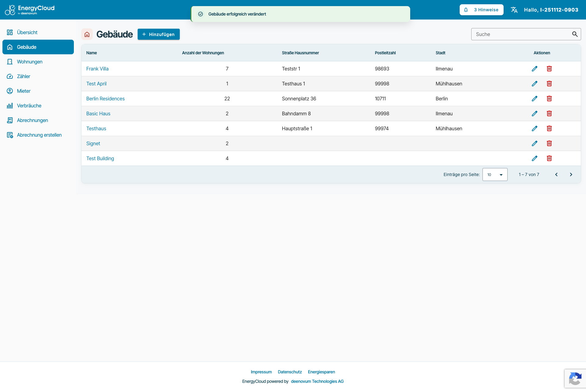Open Verbräuche in the sidebar
Image resolution: width=586 pixels, height=392 pixels.
(x=38, y=106)
